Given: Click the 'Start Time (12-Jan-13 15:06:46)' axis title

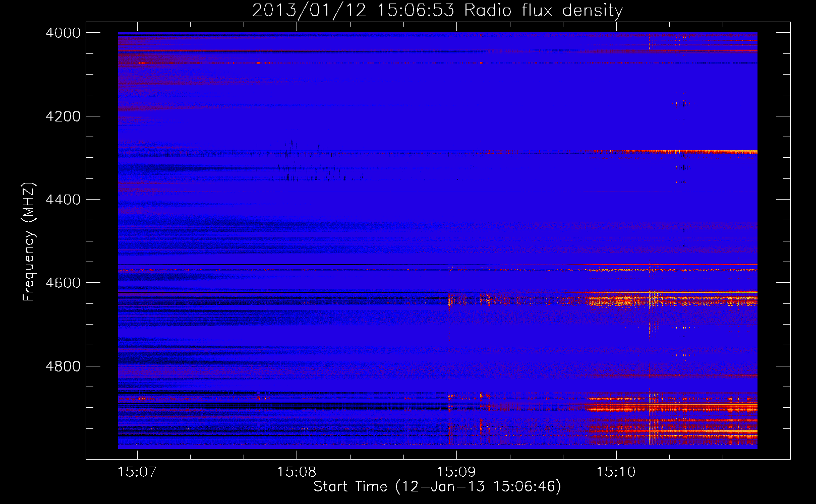Looking at the screenshot, I should (437, 487).
